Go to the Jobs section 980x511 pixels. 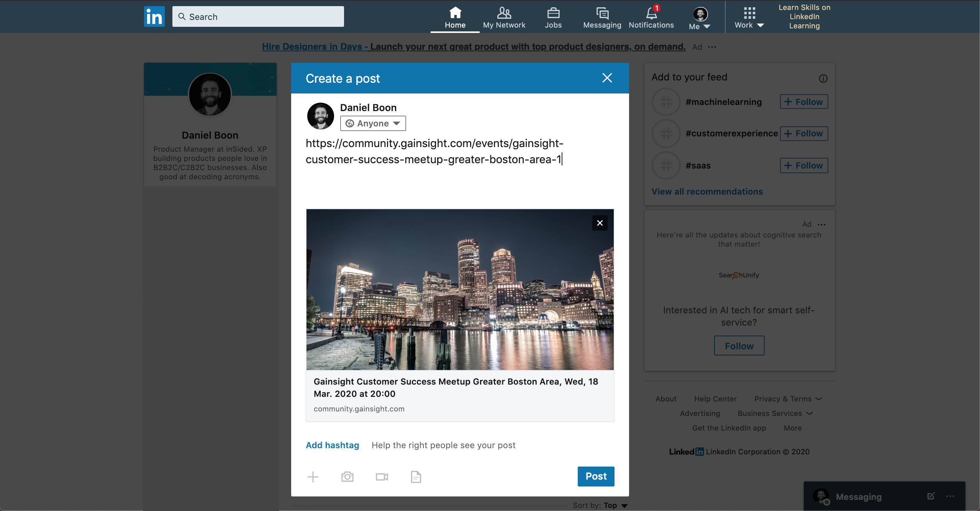pyautogui.click(x=553, y=17)
